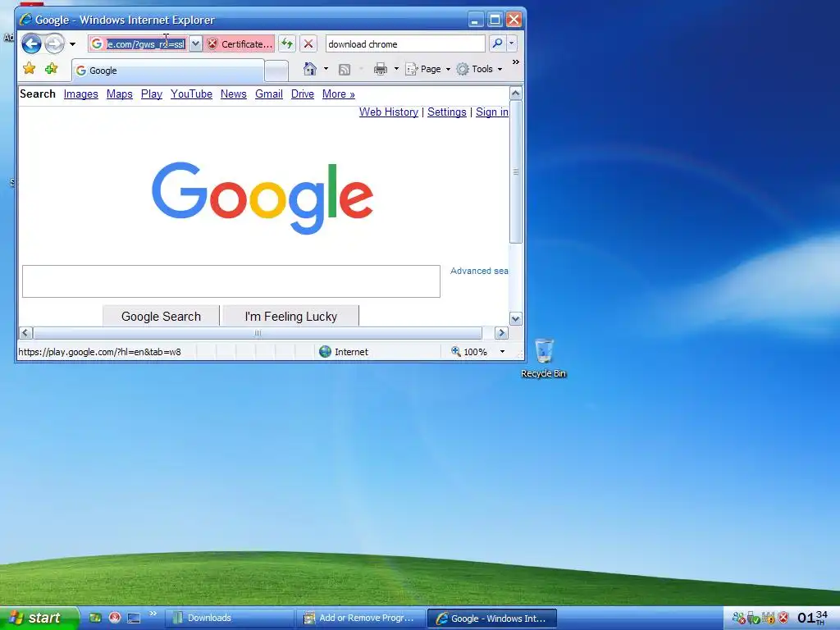Select the address bar URL field
The height and width of the screenshot is (630, 840).
pos(146,44)
